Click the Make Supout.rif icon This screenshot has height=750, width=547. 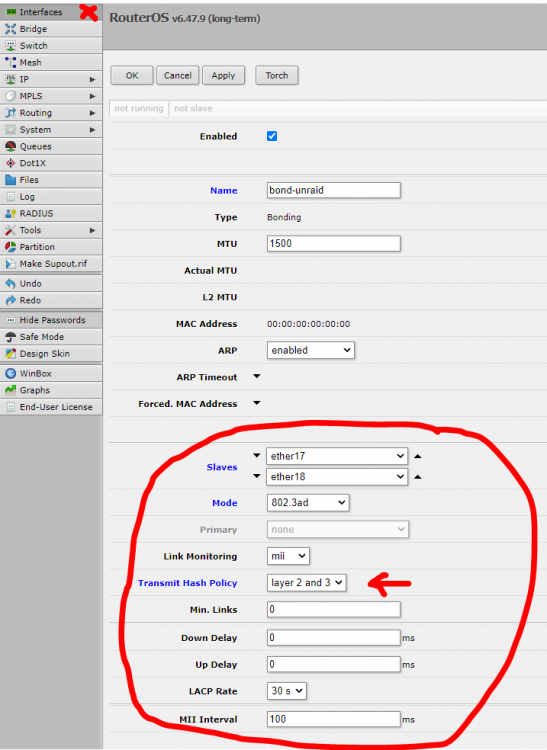pos(11,264)
